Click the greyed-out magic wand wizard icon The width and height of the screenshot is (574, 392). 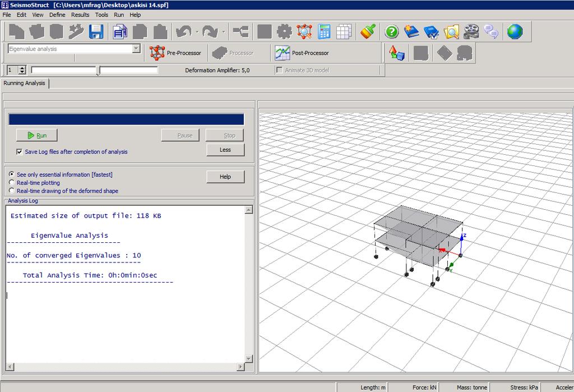click(x=76, y=31)
